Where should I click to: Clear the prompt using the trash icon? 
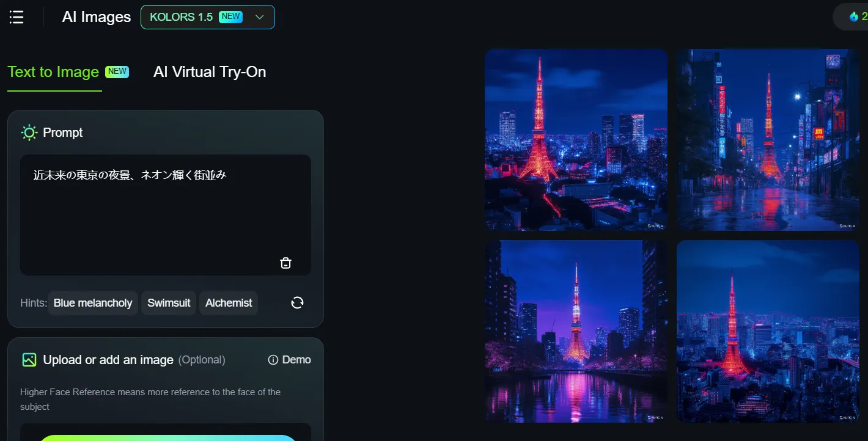pyautogui.click(x=285, y=262)
